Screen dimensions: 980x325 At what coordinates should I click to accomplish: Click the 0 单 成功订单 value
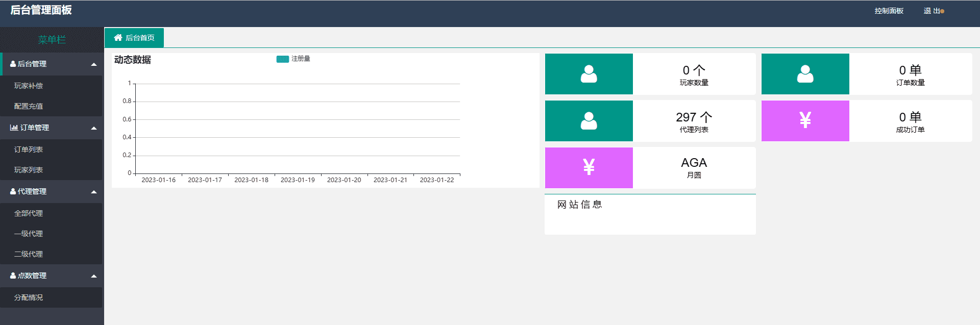pos(911,117)
